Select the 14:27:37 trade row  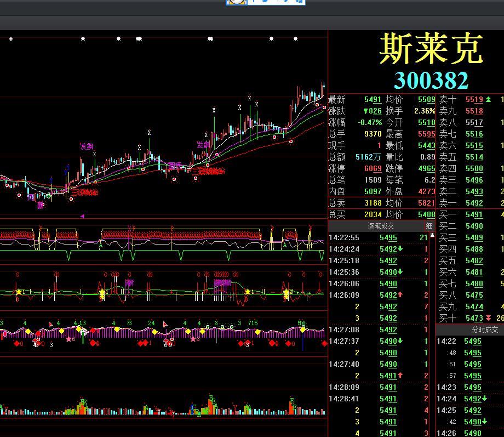point(379,341)
